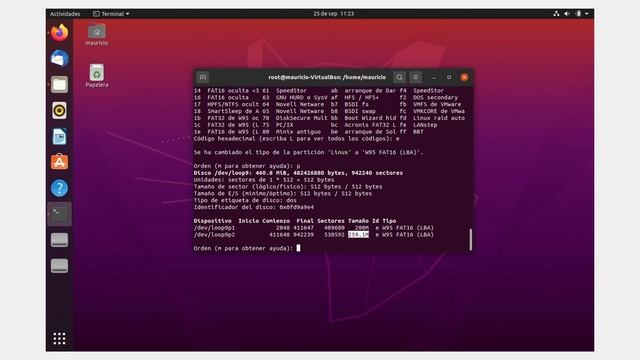Open Rhythmbox music player in dock
Viewport: 640px width, 360px height.
[60, 111]
